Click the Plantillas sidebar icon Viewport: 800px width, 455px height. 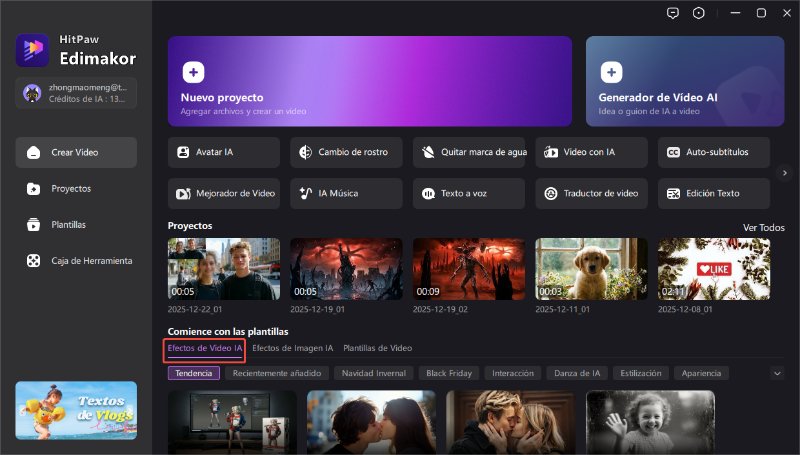[x=34, y=224]
